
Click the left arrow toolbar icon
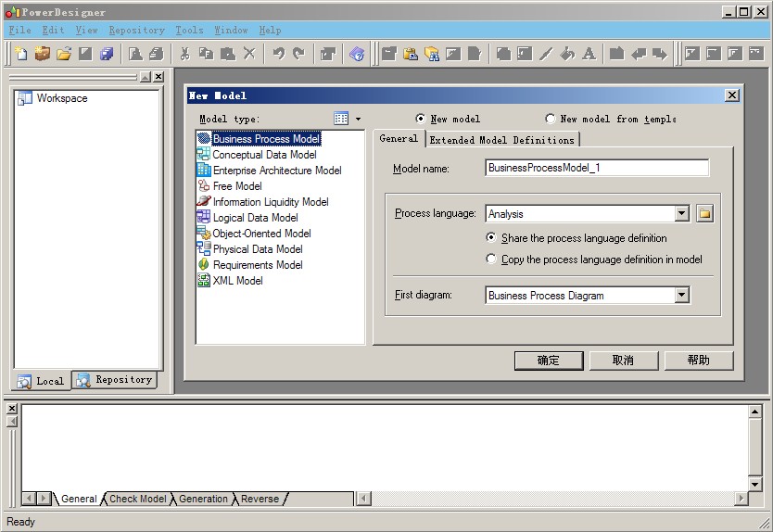coord(639,53)
